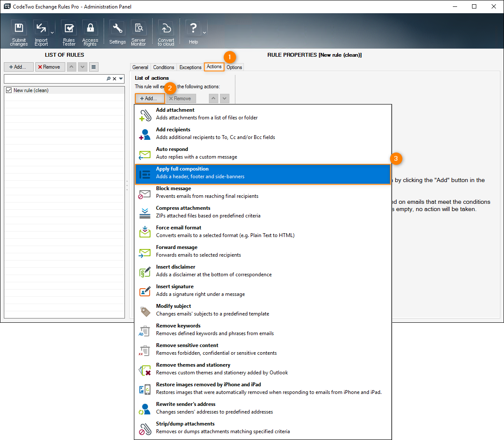504x440 pixels.
Task: Click Remove button in List of actions
Action: pos(181,98)
